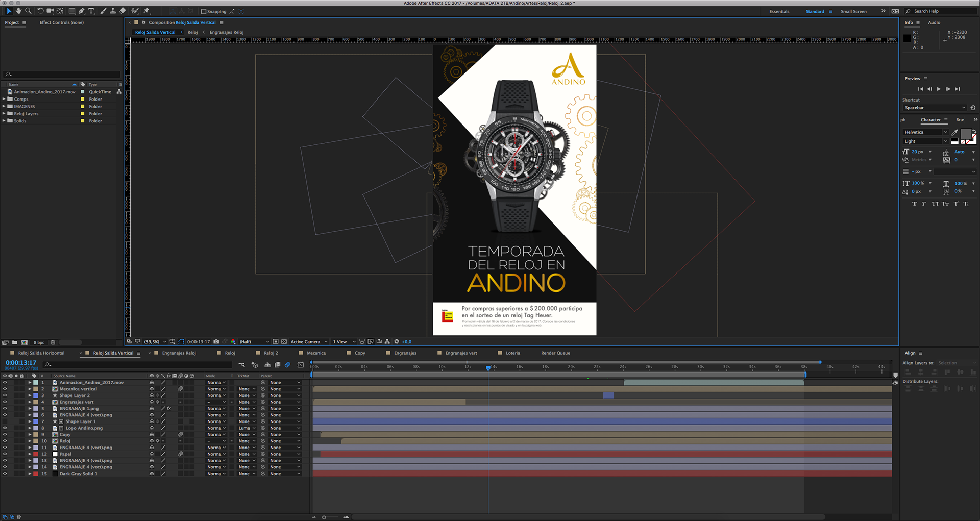Delete selected project item trash icon

[53, 342]
